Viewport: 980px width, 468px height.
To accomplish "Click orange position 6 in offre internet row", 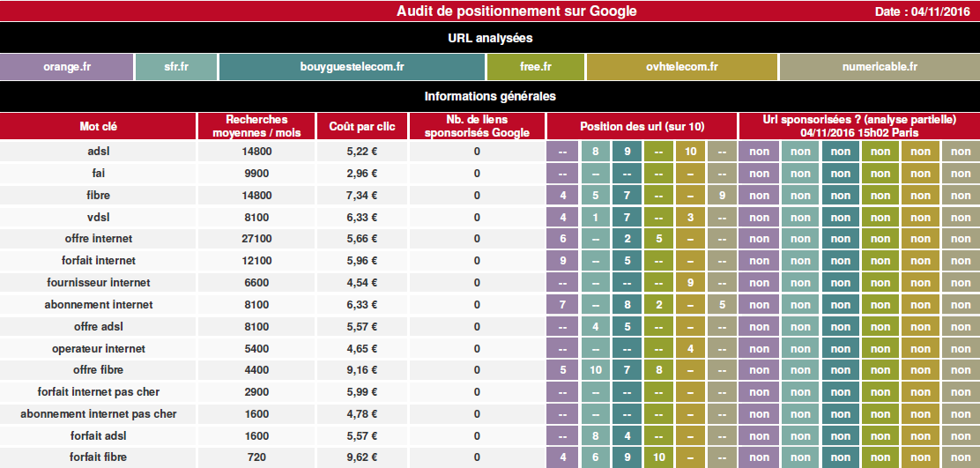I will click(563, 239).
